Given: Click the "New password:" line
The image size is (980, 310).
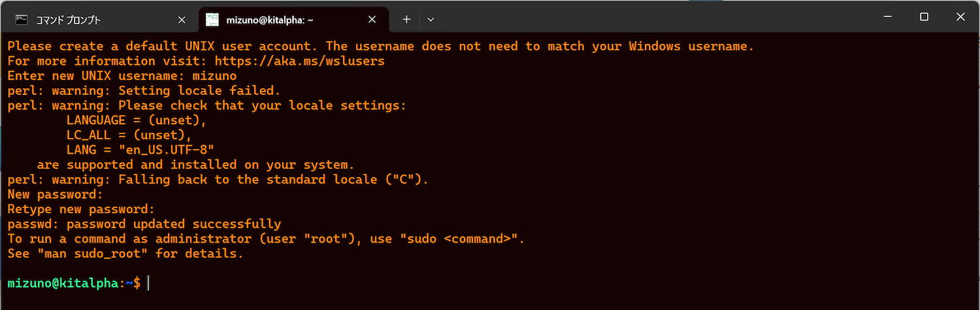Looking at the screenshot, I should tap(56, 194).
